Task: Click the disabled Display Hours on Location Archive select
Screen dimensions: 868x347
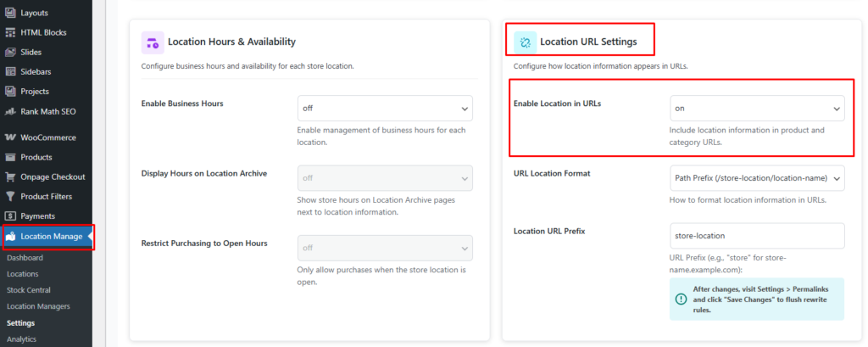Action: coord(385,178)
